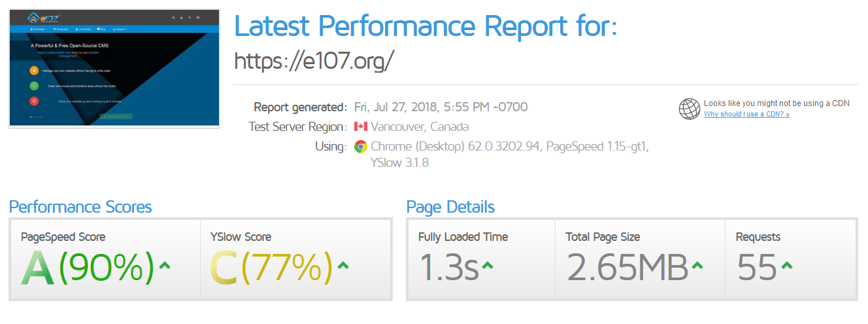Click the 'Fully Loaded Time' label
This screenshot has width=868, height=324.
pos(463,237)
